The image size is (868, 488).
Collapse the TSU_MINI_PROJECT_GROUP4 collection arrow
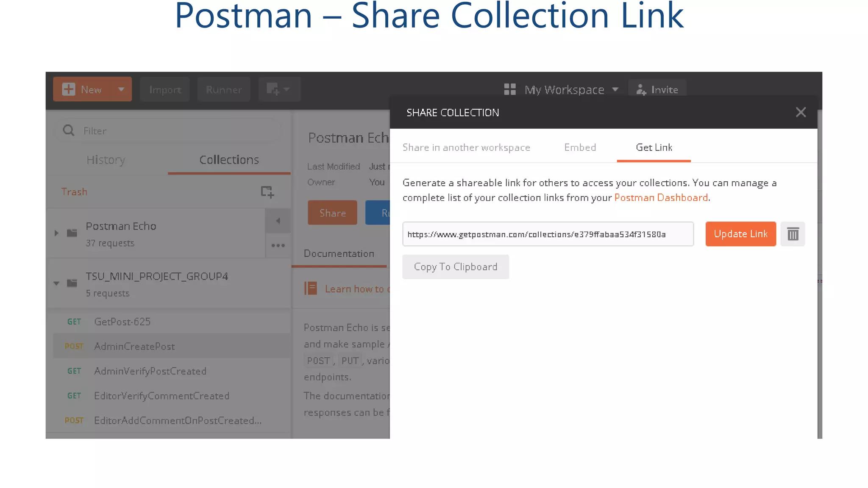(56, 283)
